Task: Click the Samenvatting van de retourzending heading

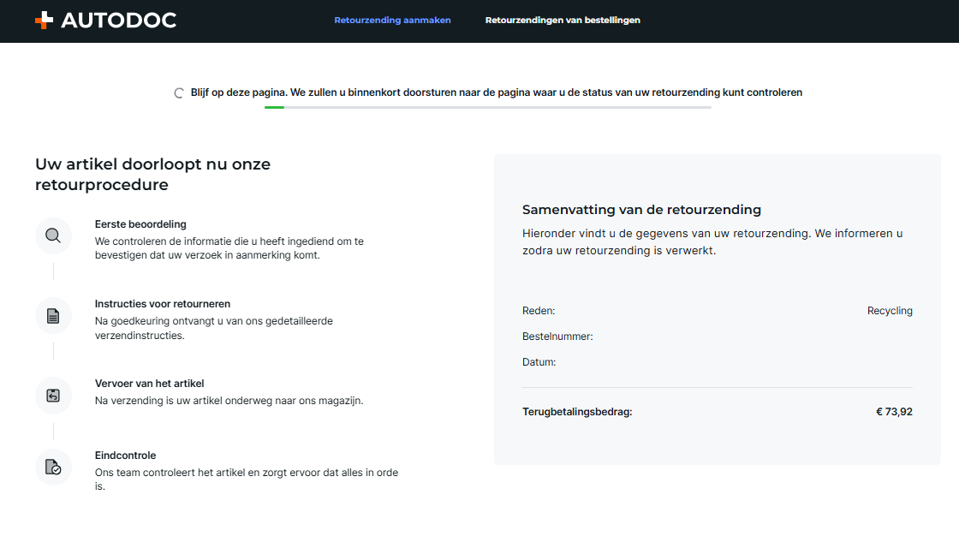Action: click(641, 210)
